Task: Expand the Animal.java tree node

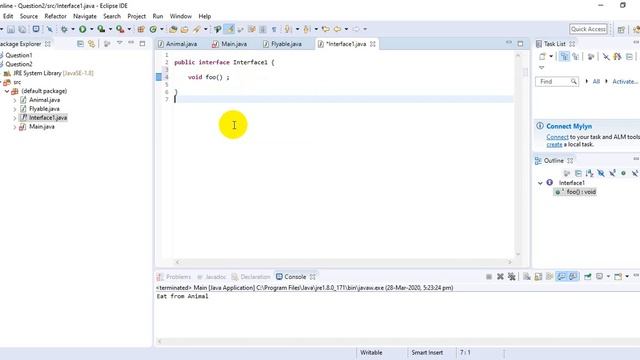Action: click(x=15, y=100)
